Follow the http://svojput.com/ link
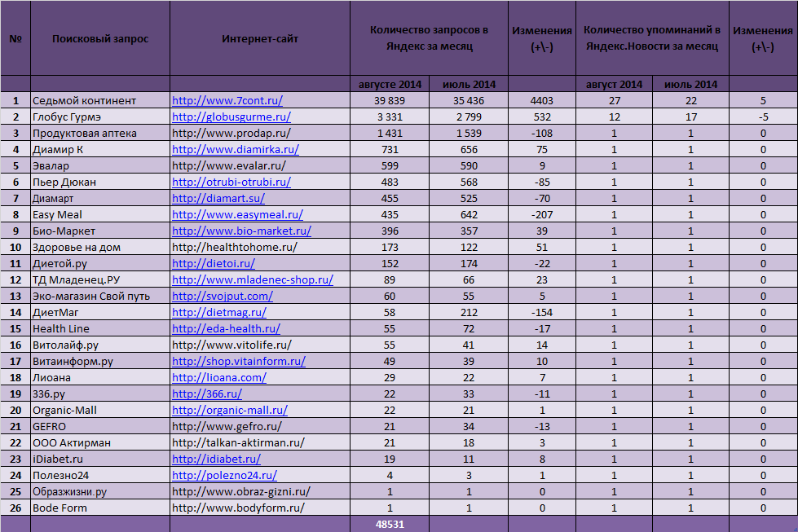 click(x=223, y=296)
